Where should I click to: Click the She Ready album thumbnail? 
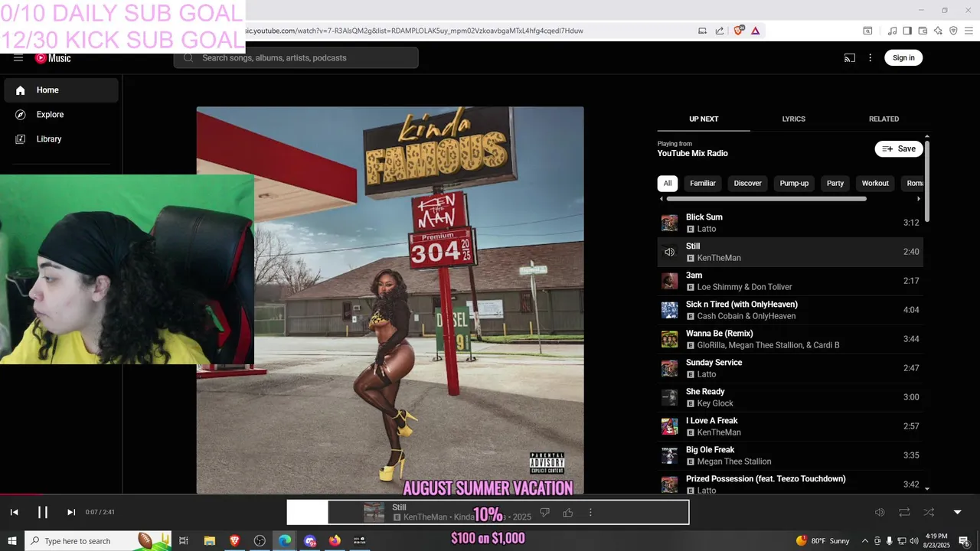[670, 397]
